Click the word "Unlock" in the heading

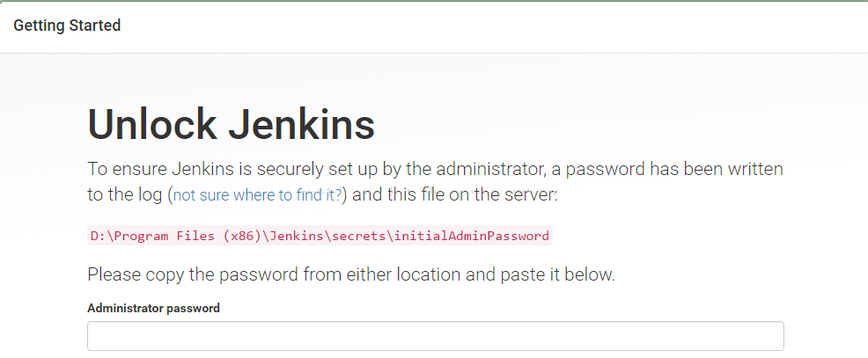click(152, 124)
